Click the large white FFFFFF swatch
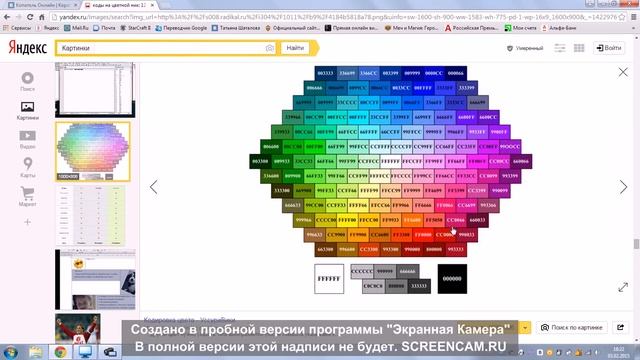640x360 pixels. [329, 279]
